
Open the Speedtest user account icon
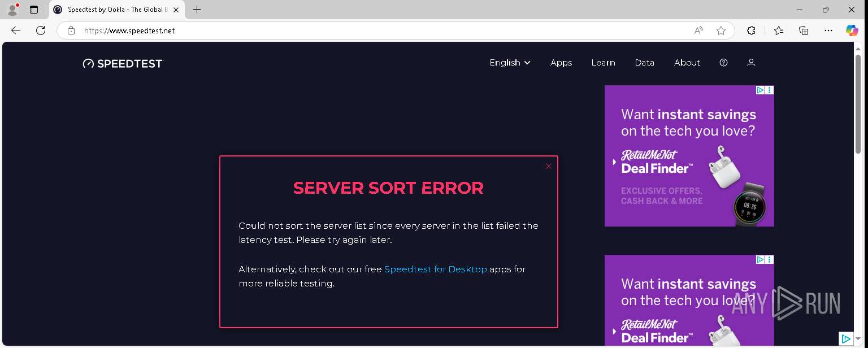point(751,63)
